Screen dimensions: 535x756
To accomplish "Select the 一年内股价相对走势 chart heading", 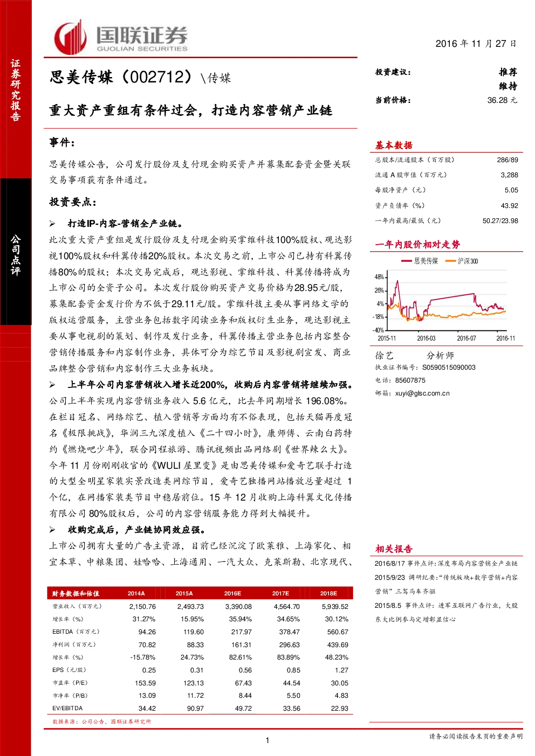I will tap(417, 245).
